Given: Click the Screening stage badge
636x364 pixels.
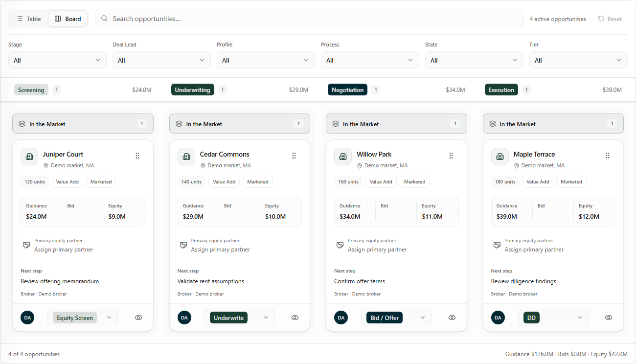Looking at the screenshot, I should coord(31,90).
